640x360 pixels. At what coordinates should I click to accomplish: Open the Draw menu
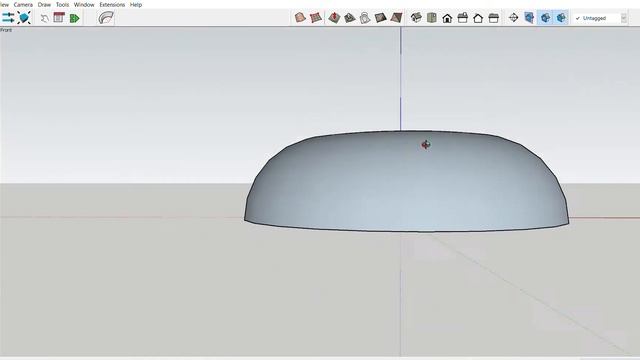44,4
